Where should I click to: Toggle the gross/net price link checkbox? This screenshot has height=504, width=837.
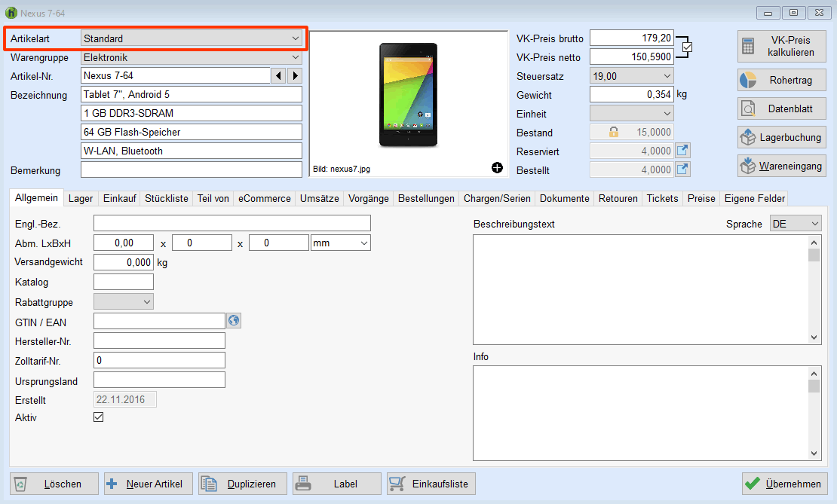point(687,47)
